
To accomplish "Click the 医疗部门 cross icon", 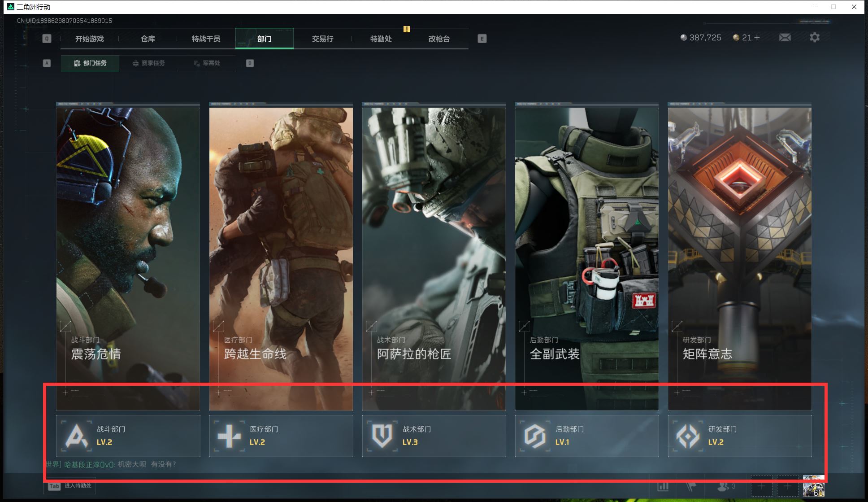I will tap(229, 436).
